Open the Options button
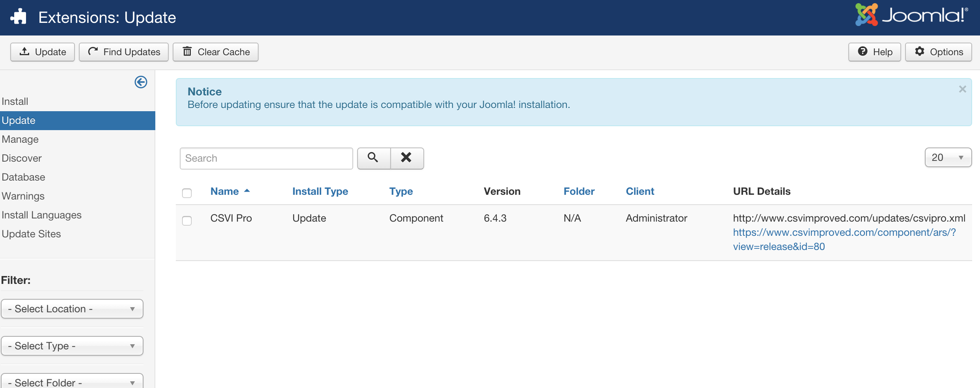This screenshot has width=980, height=388. tap(938, 52)
